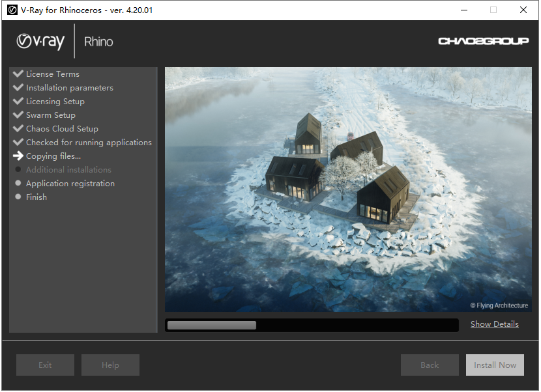Click checkmark beside Licensing Setup
Image resolution: width=541 pixels, height=392 pixels.
(x=18, y=101)
